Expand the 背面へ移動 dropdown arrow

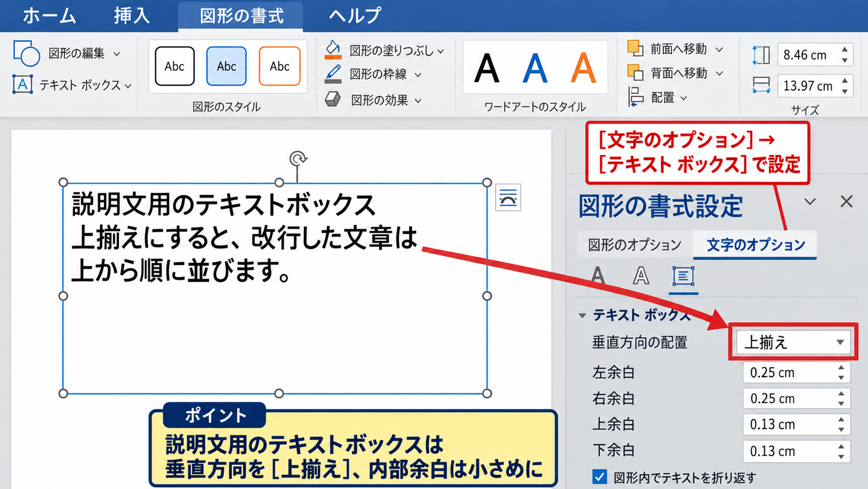(719, 73)
